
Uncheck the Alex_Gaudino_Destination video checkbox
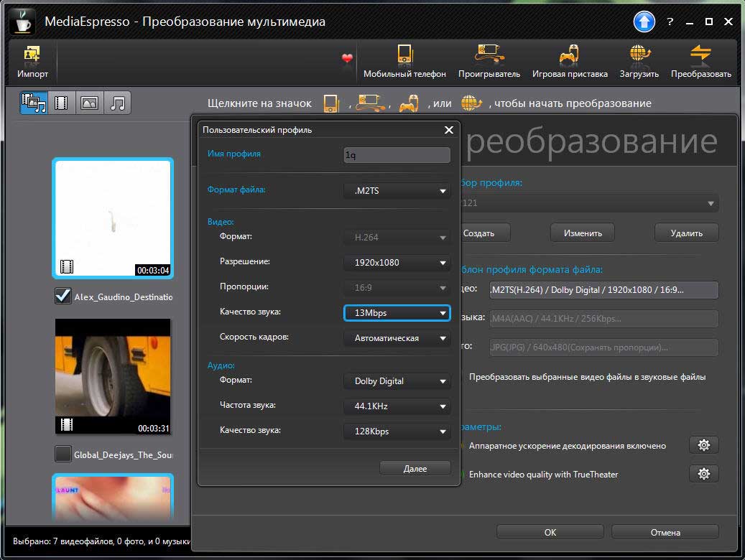63,296
